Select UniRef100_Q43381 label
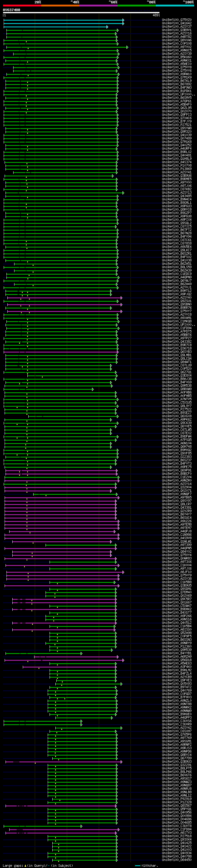This screenshot has height=868, width=197. coord(177,508)
